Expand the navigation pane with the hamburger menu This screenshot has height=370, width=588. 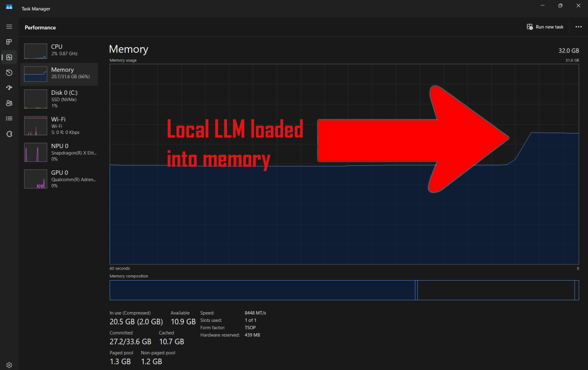click(x=9, y=26)
